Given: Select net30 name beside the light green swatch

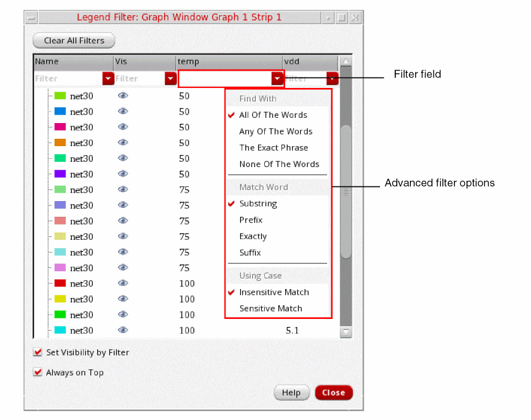Looking at the screenshot, I should (x=82, y=190).
